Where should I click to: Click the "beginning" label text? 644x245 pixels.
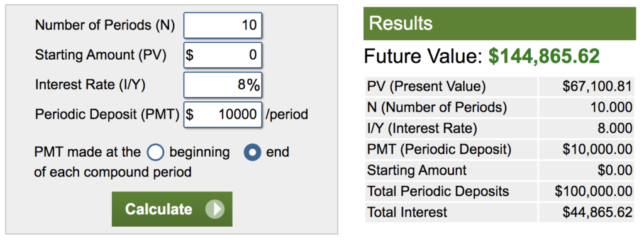199,152
